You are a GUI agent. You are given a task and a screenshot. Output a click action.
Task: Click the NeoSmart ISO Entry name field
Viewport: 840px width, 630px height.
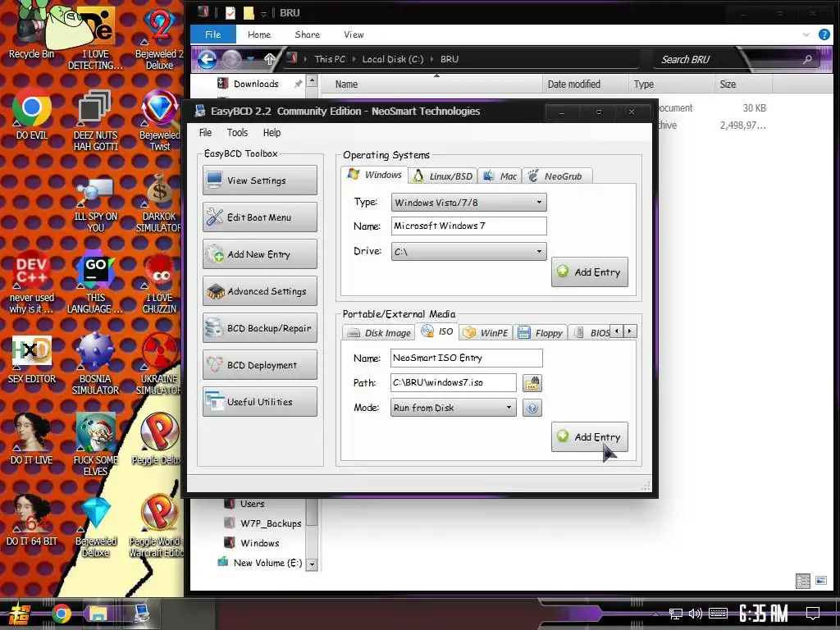(466, 358)
